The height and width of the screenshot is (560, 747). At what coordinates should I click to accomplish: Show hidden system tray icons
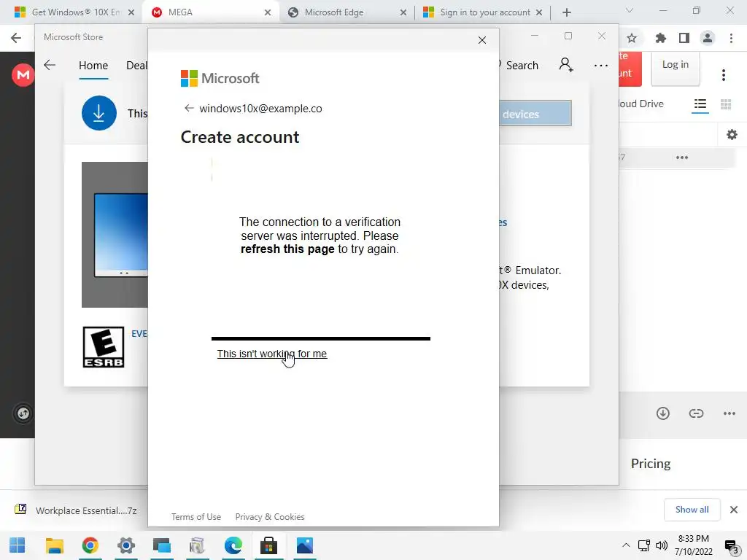626,545
